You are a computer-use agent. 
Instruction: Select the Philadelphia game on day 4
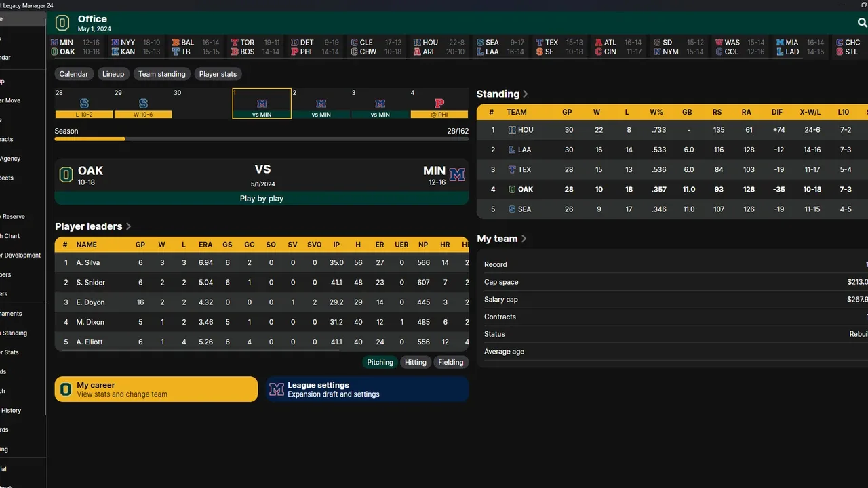point(439,104)
